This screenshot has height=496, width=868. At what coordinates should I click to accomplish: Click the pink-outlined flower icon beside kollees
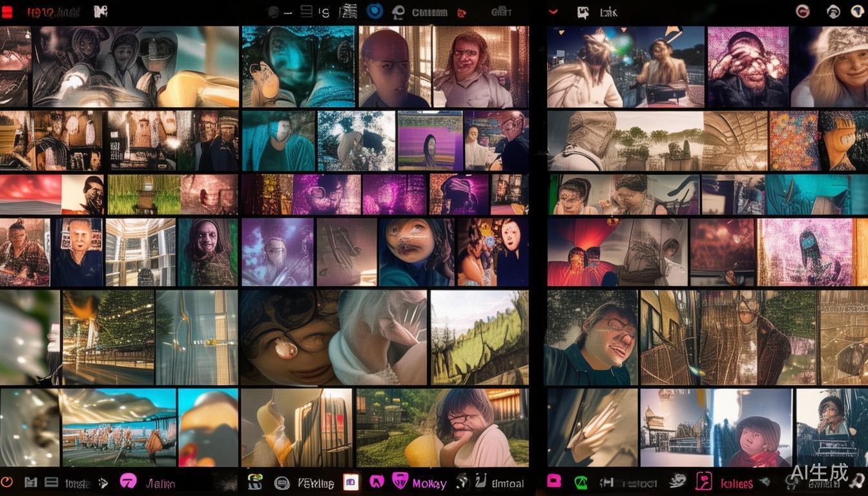pos(703,482)
